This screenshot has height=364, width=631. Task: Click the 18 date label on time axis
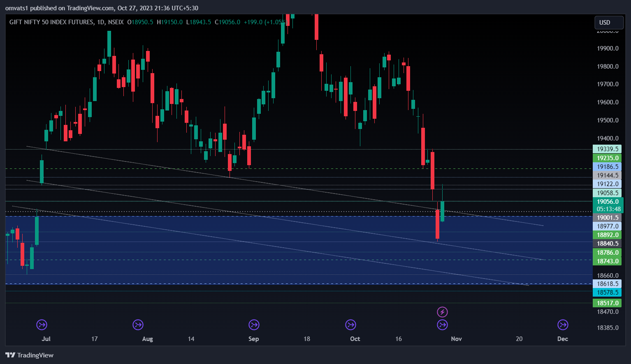tap(307, 339)
